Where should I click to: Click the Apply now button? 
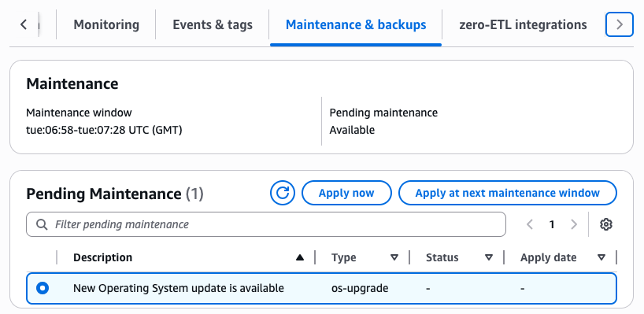(346, 193)
